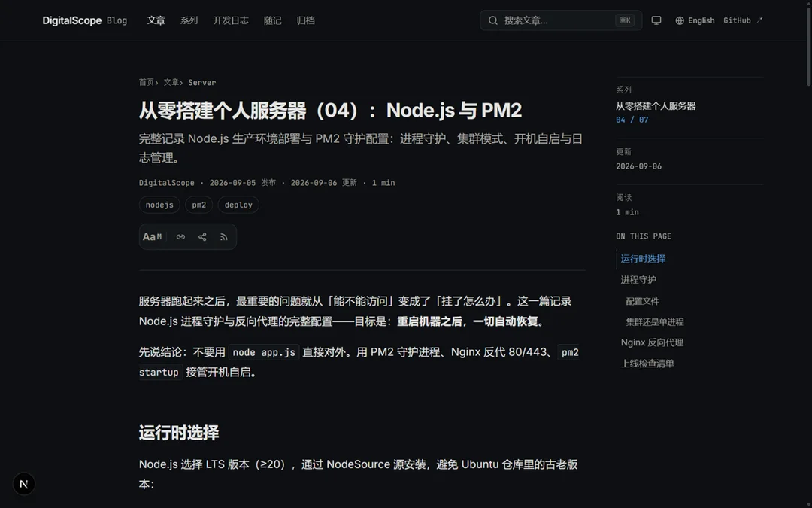The width and height of the screenshot is (812, 508).
Task: Toggle the theme monitor icon
Action: pyautogui.click(x=656, y=20)
